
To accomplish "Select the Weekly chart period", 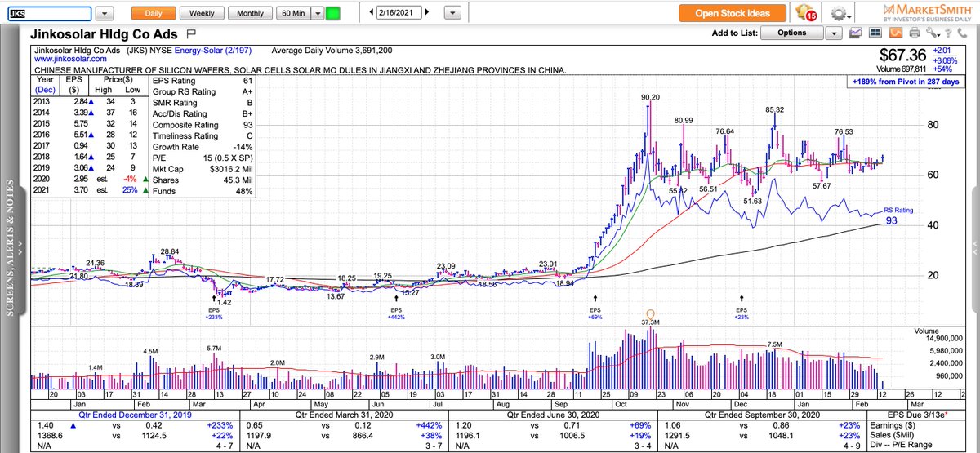I will click(x=202, y=14).
